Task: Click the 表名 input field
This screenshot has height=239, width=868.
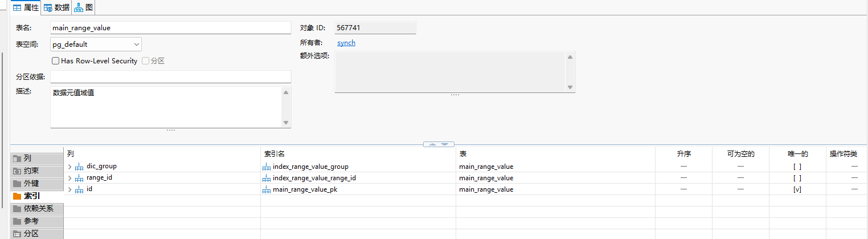Action: 170,27
